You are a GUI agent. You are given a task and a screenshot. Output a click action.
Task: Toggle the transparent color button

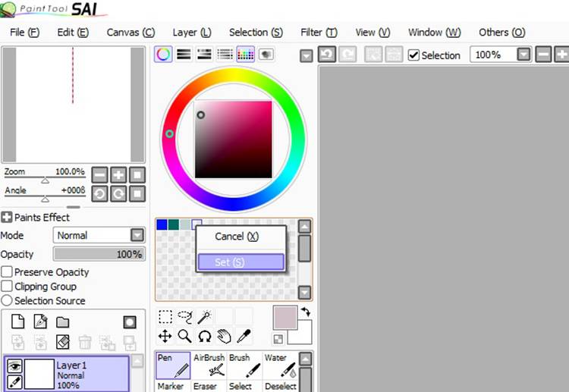pyautogui.click(x=278, y=339)
